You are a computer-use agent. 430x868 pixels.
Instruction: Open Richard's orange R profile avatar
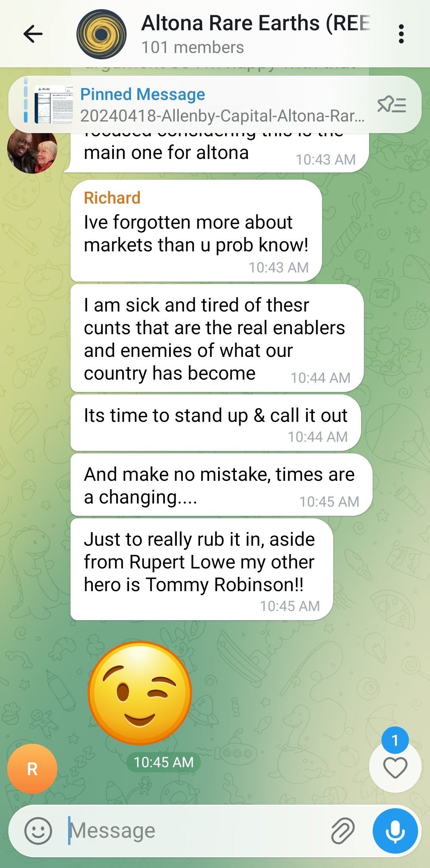click(x=32, y=769)
